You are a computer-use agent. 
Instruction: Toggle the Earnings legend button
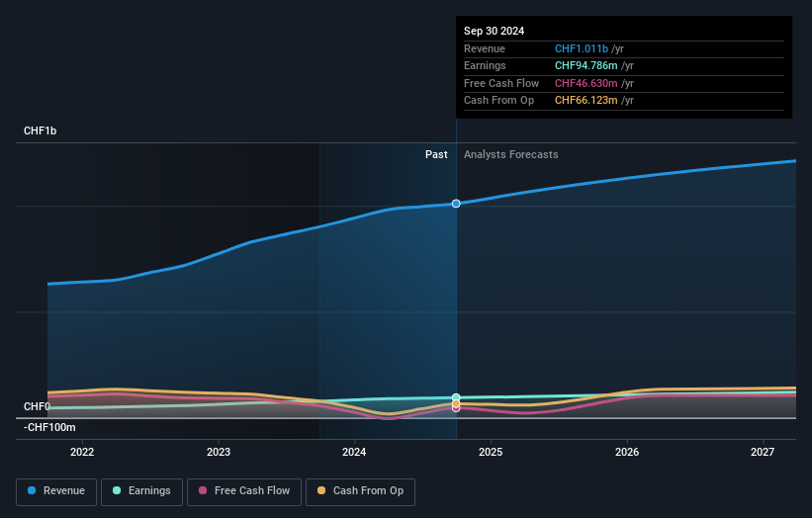141,491
